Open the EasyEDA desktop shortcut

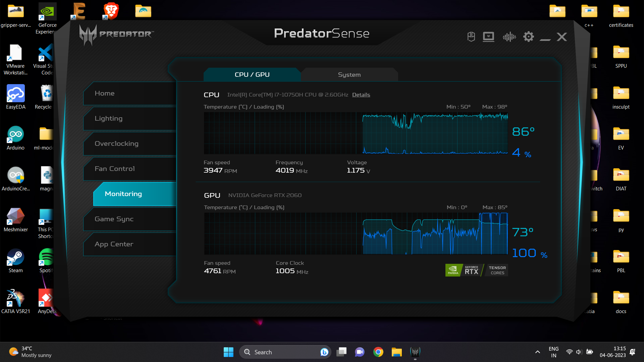pos(15,97)
